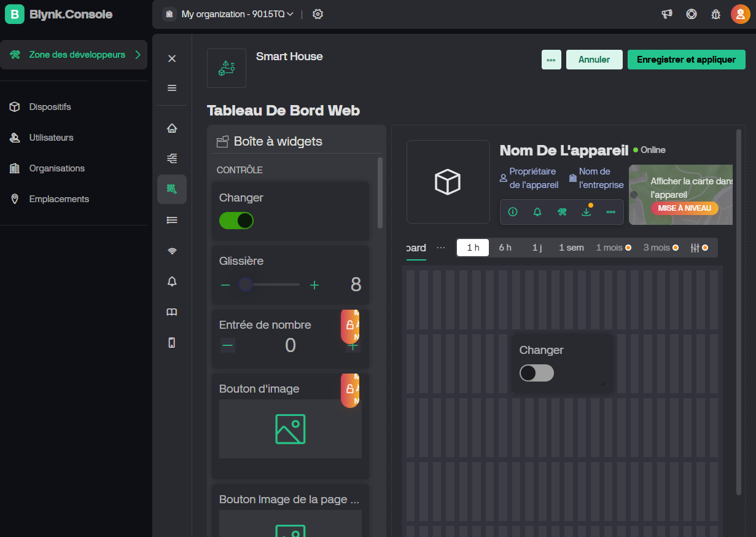Click the bug report icon
Image resolution: width=756 pixels, height=537 pixels.
(716, 14)
